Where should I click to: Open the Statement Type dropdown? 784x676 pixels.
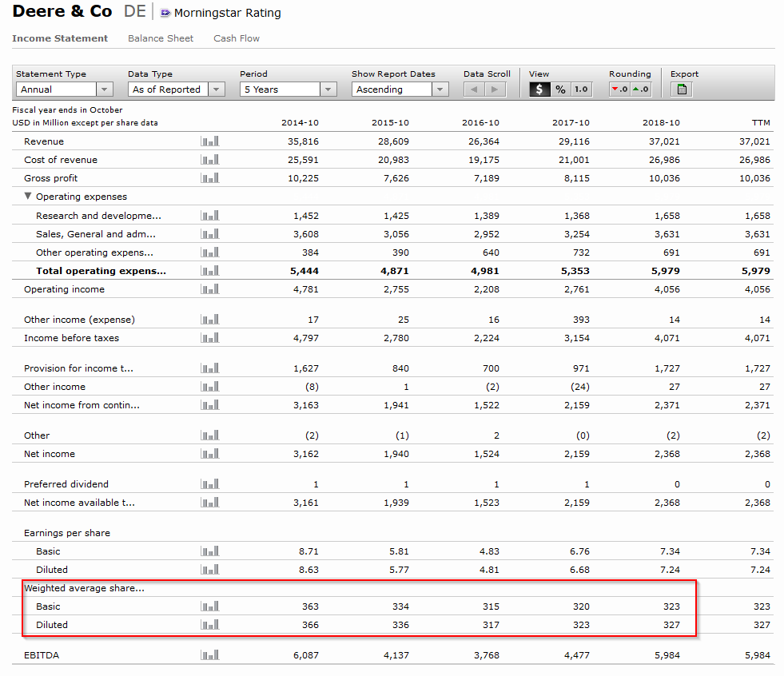(64, 89)
